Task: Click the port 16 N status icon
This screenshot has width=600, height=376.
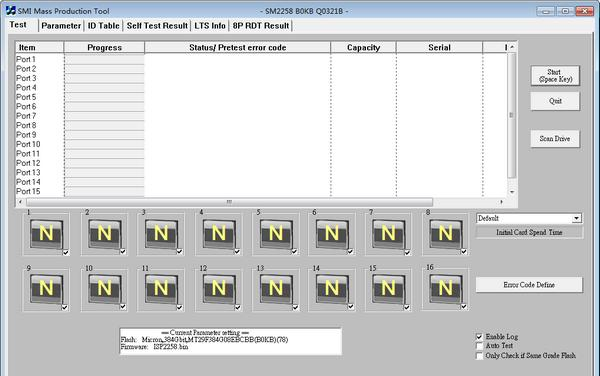Action: point(445,289)
